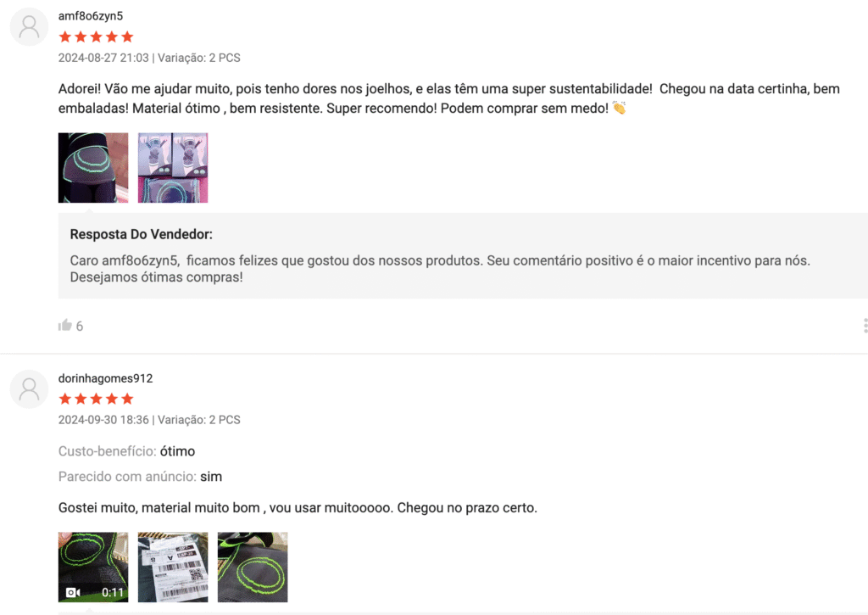Open the green ring knee pad photo

253,567
